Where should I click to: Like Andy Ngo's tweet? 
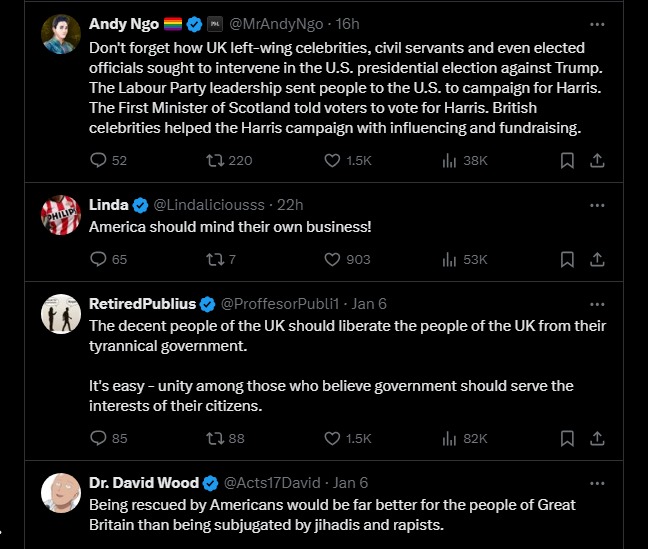pyautogui.click(x=334, y=160)
